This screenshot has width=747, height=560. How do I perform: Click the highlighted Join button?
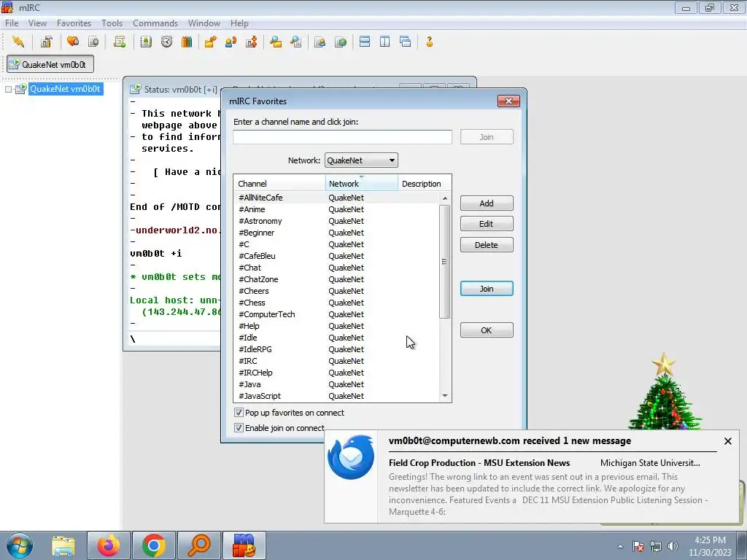tap(487, 289)
